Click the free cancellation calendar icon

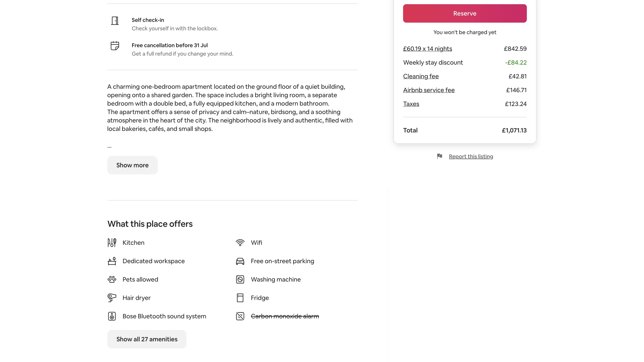coord(115,46)
